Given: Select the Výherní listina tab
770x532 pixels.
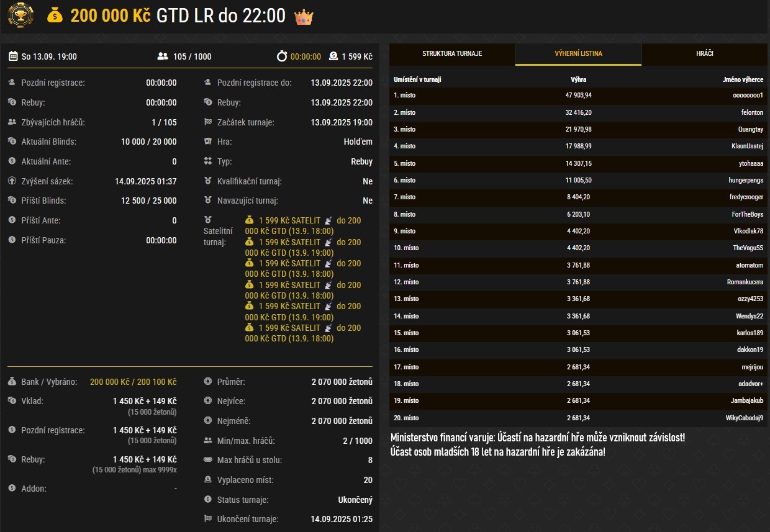Looking at the screenshot, I should coord(578,54).
